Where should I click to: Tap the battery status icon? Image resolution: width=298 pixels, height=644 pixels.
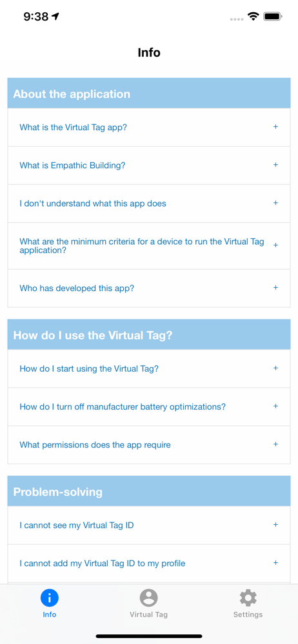pos(272,17)
